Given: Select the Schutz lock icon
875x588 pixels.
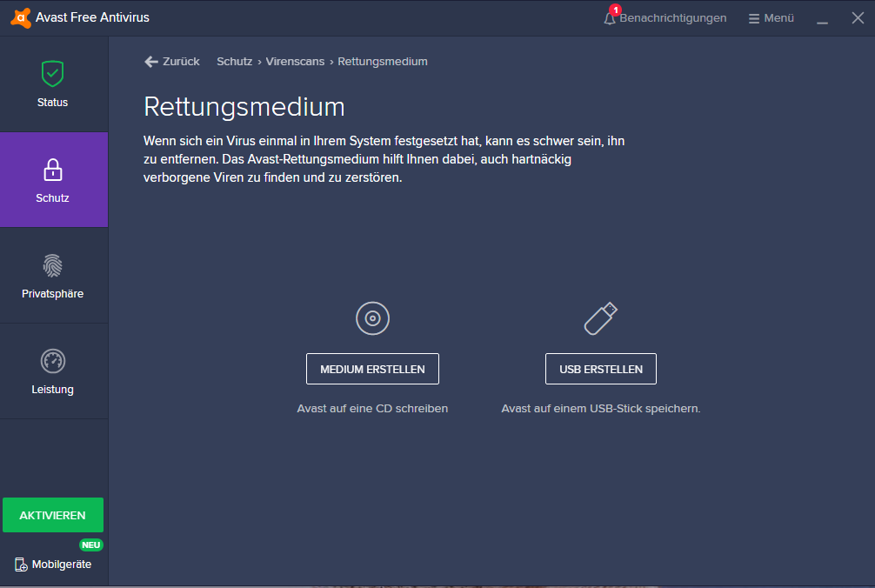Looking at the screenshot, I should tap(53, 170).
